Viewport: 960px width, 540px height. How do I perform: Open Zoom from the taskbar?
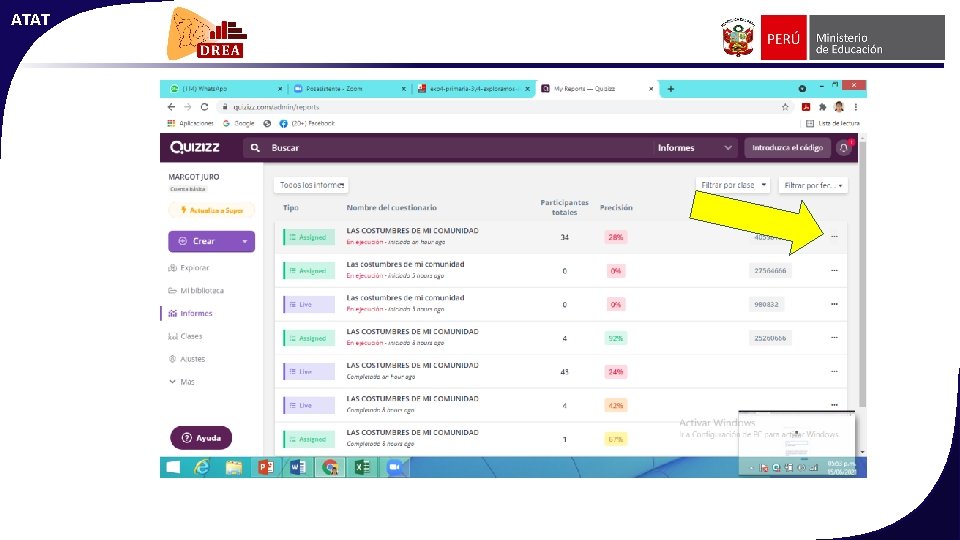[394, 468]
